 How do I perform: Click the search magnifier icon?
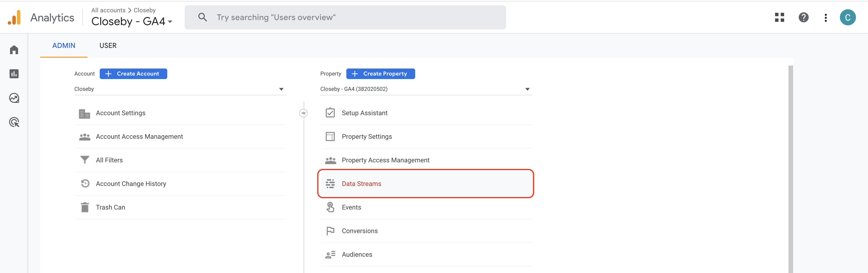pos(202,17)
